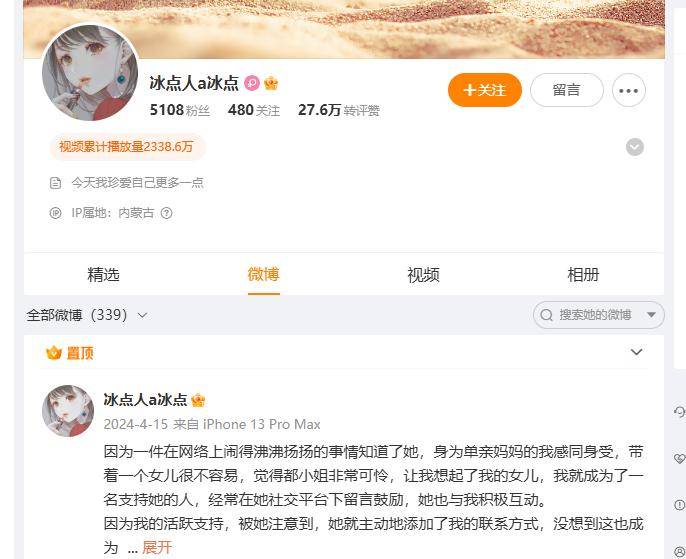
Task: Expand the profile details with the gray circle arrow
Action: [634, 147]
